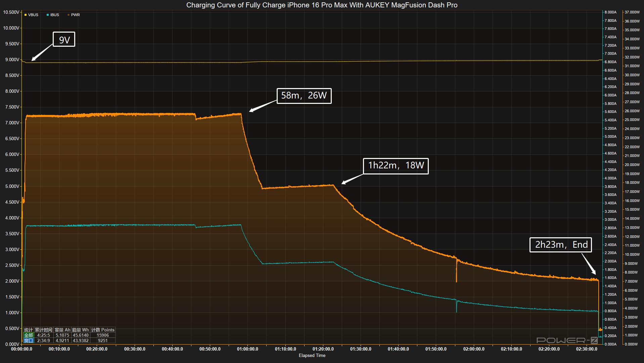The image size is (644, 363).
Task: Click the 00:00:00.0 time axis tick
Action: click(21, 349)
